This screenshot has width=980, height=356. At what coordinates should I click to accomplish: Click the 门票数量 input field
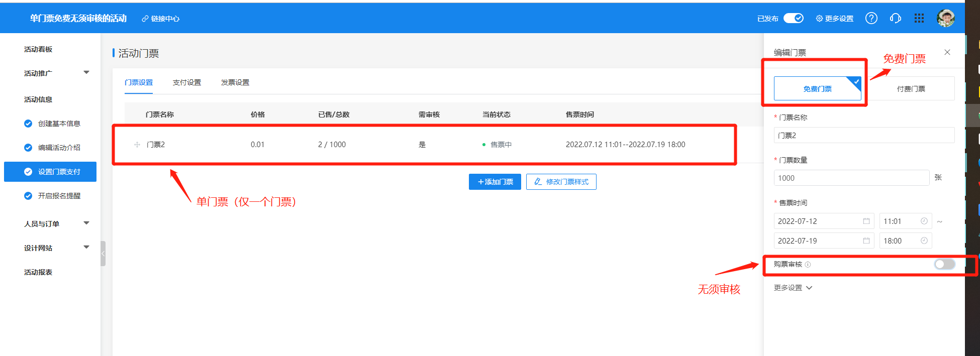click(851, 178)
